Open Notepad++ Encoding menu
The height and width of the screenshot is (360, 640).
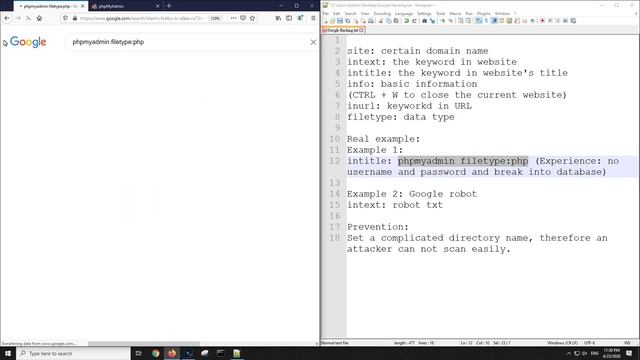(x=382, y=13)
